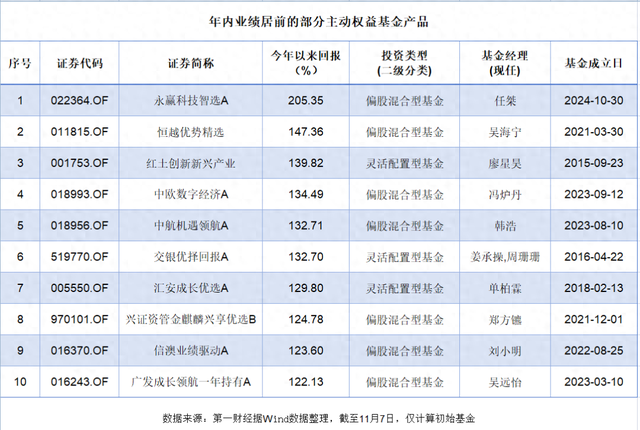
Task: Click the 数据来源 footnote text
Action: click(x=319, y=419)
